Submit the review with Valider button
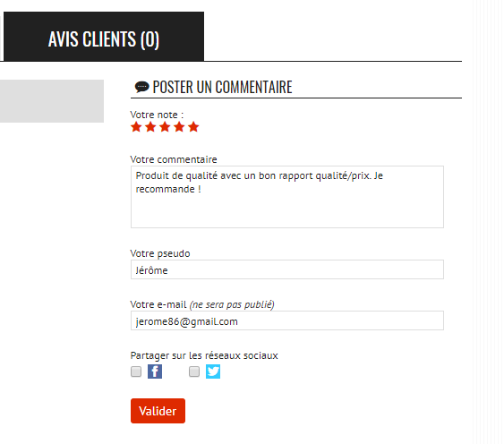Viewport: 504px width, 444px height. pos(158,411)
